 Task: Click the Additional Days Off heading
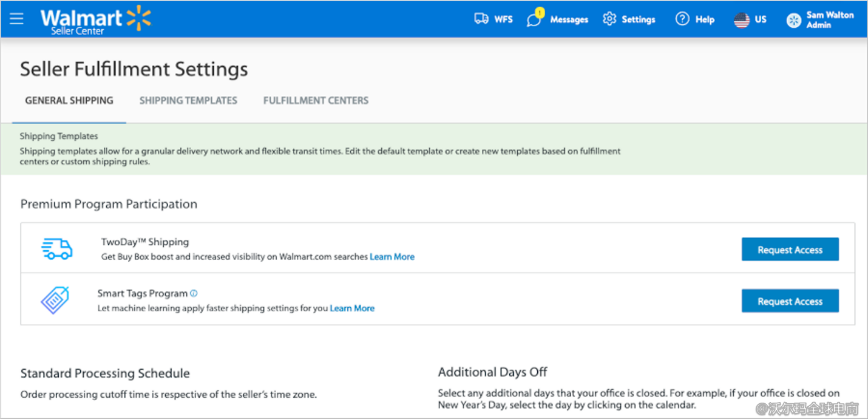pyautogui.click(x=493, y=372)
